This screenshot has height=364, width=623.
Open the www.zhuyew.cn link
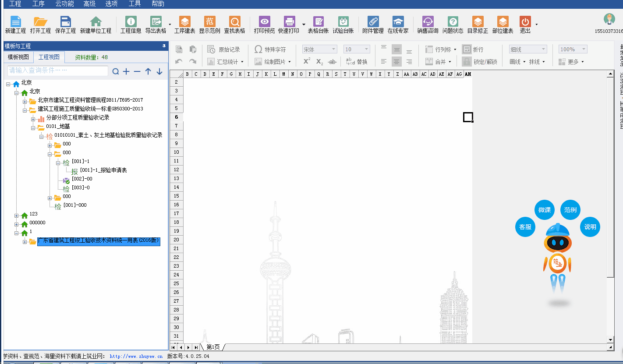136,357
